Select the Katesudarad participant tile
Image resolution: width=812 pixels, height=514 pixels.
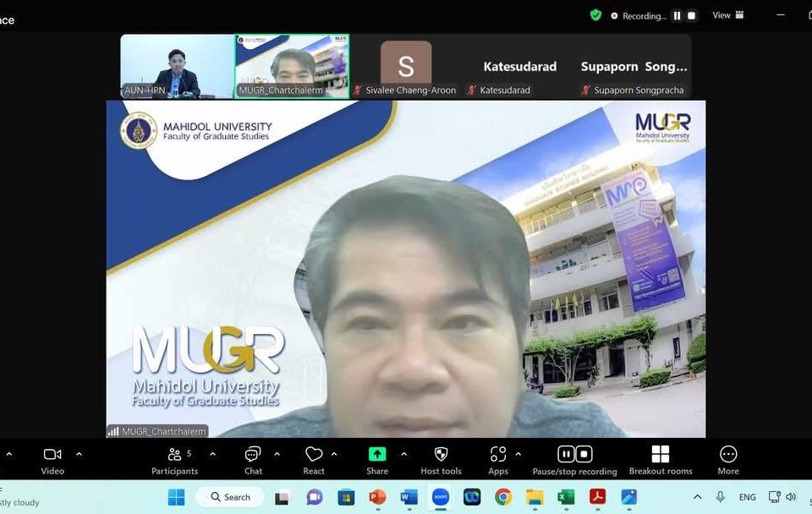(x=520, y=66)
